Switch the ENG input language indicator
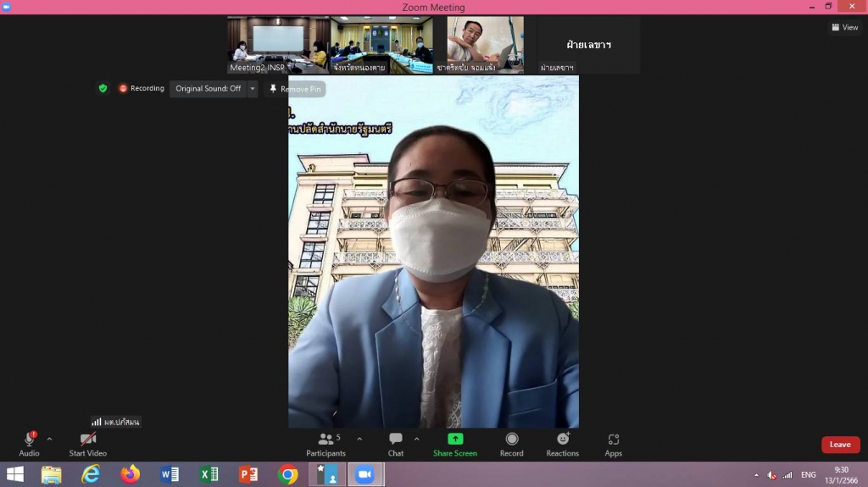The image size is (868, 487). (808, 475)
